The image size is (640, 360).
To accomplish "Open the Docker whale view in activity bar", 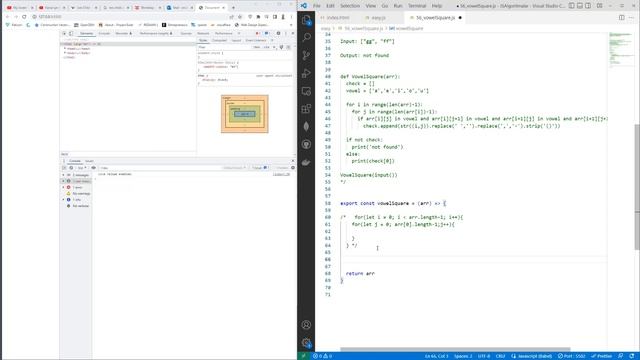I will (x=306, y=162).
